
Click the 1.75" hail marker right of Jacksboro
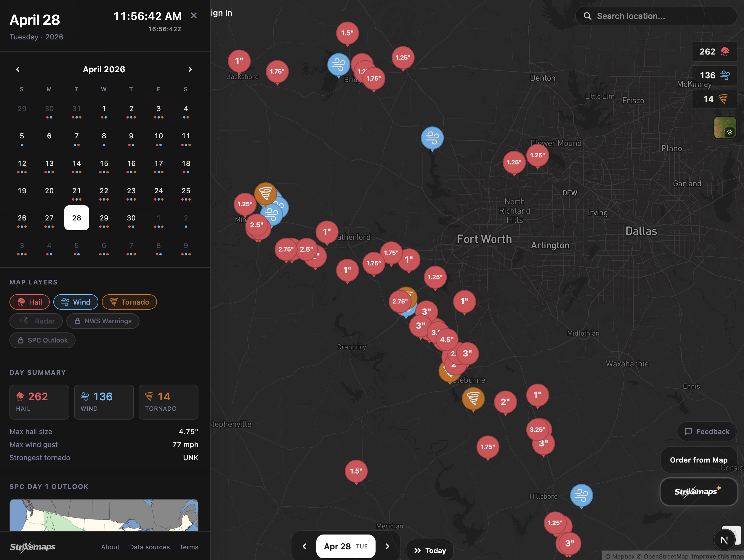(x=277, y=71)
